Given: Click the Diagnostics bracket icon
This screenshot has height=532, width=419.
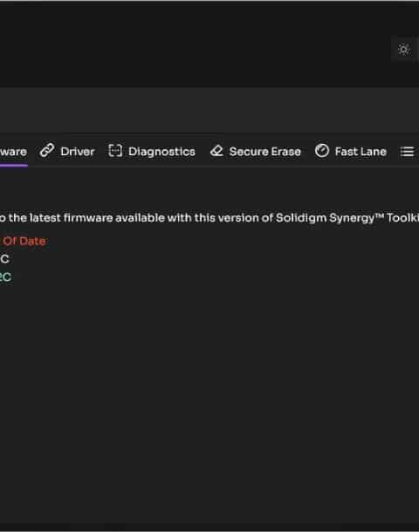Looking at the screenshot, I should click(x=115, y=150).
